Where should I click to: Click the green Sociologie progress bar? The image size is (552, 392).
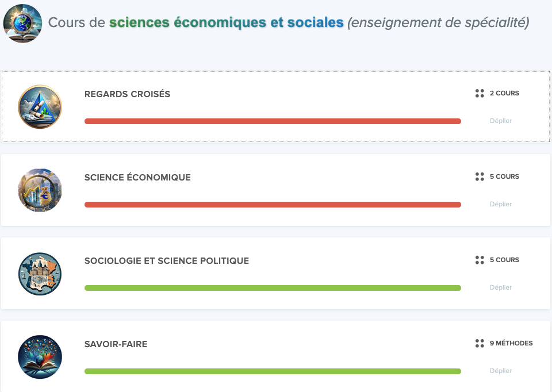(x=273, y=288)
